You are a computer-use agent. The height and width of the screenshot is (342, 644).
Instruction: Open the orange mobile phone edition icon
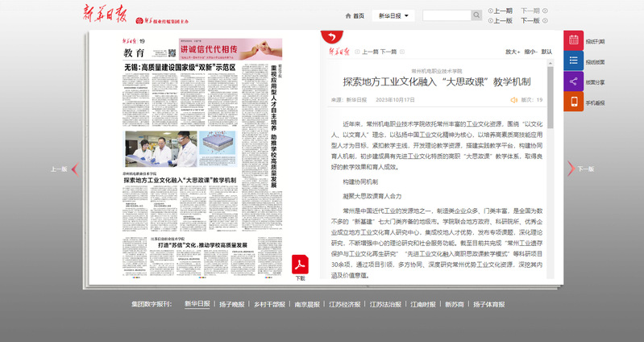[573, 102]
